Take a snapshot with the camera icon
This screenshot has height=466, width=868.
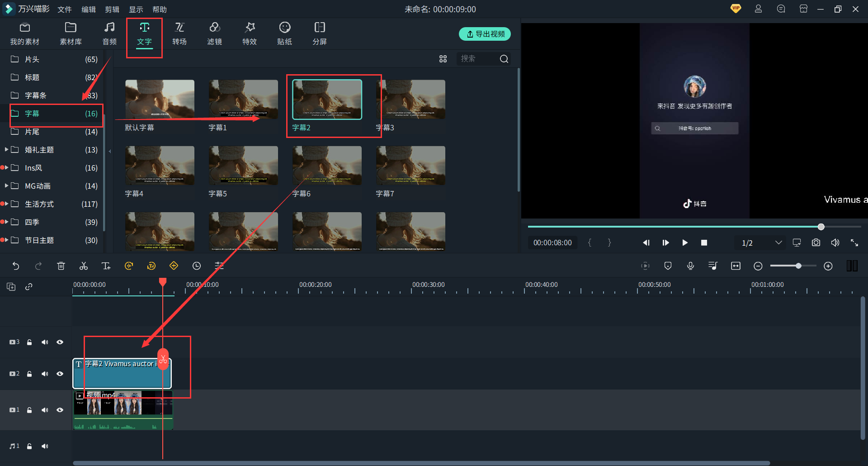816,243
